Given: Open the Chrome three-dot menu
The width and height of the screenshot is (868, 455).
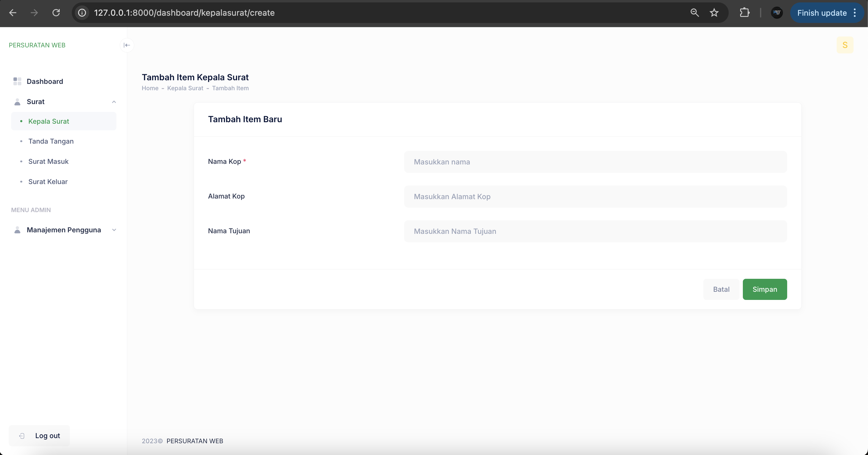Looking at the screenshot, I should point(855,13).
